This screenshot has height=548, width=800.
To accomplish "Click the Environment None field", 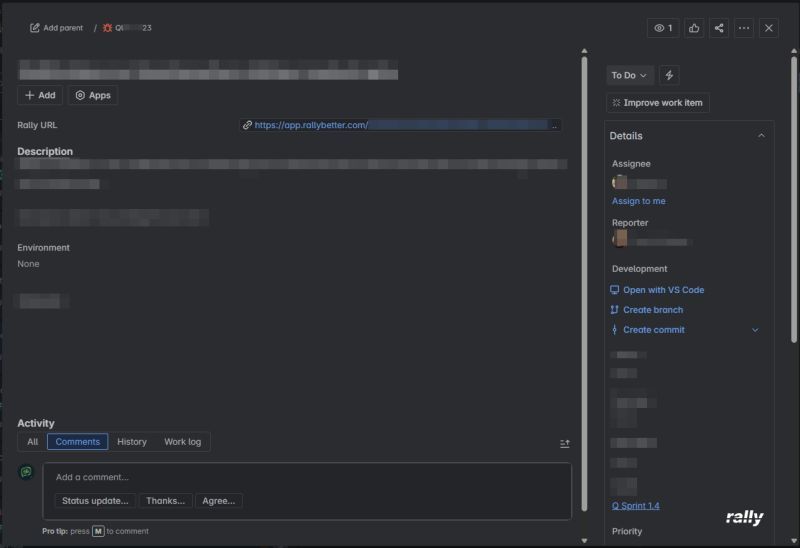I will 29,264.
